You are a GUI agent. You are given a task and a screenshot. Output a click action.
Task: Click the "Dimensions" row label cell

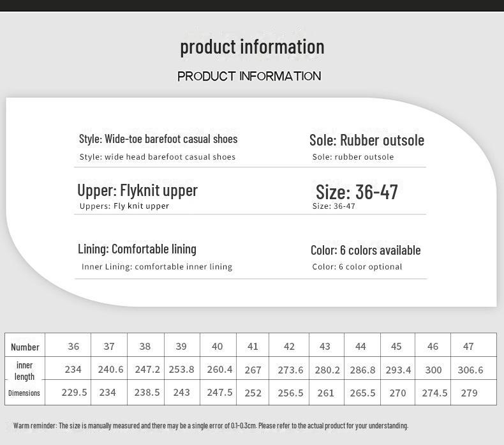[24, 393]
